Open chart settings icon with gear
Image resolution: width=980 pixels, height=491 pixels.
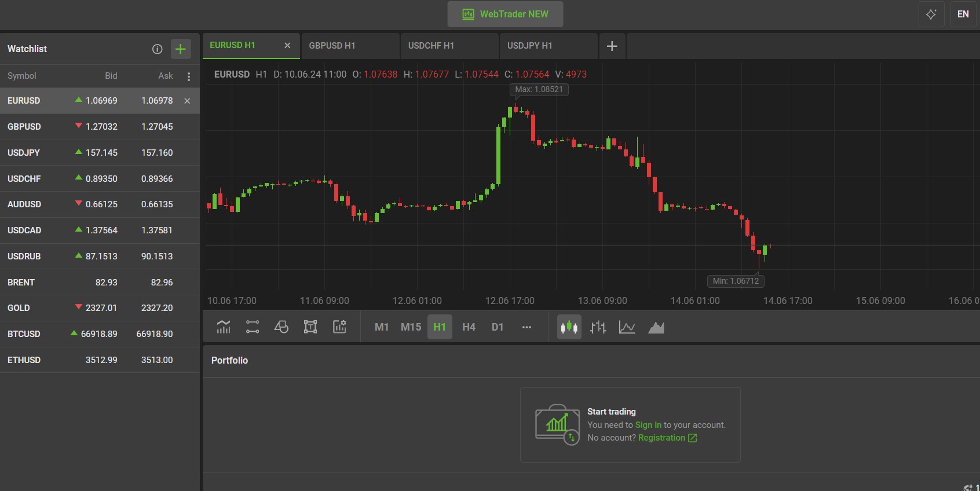click(339, 327)
